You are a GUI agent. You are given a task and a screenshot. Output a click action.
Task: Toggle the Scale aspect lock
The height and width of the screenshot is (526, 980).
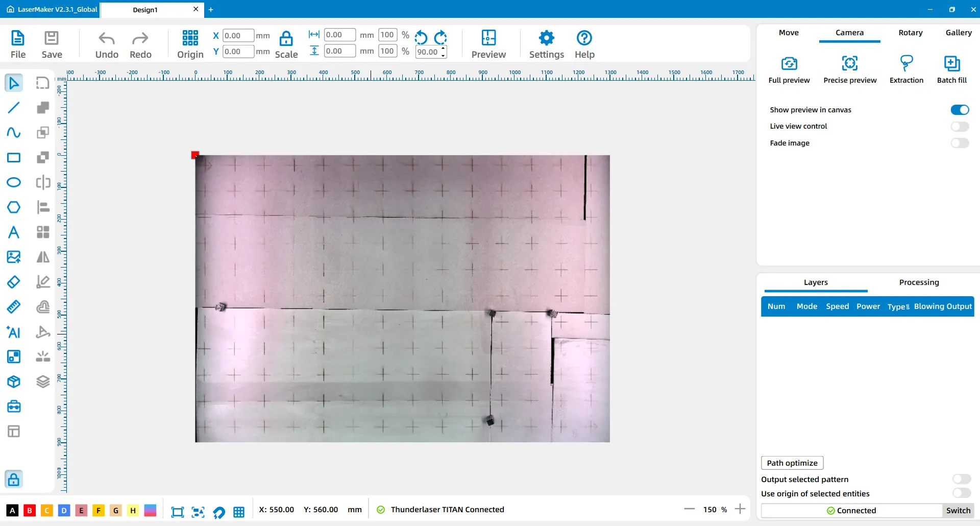click(x=286, y=38)
